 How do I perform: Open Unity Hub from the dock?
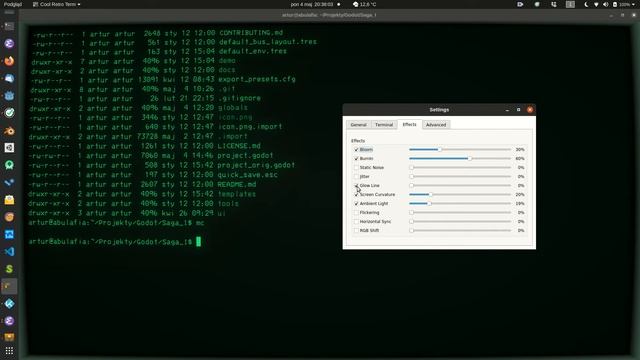coord(9,148)
